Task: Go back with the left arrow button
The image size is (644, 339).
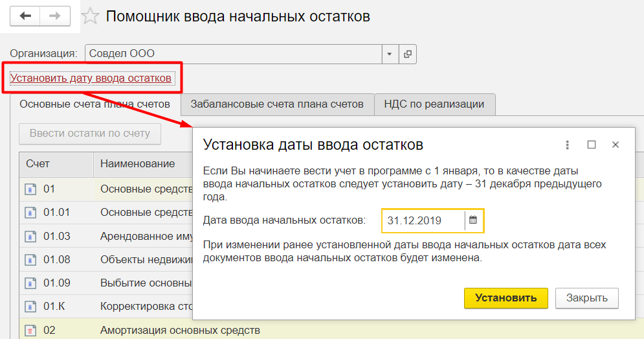Action: click(x=25, y=16)
